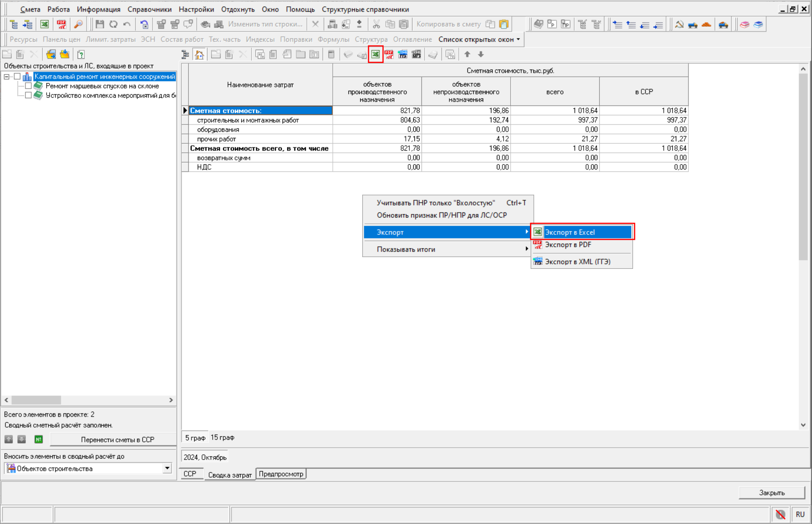Switch to the Предпросмотр tab
This screenshot has height=524, width=812.
[281, 474]
